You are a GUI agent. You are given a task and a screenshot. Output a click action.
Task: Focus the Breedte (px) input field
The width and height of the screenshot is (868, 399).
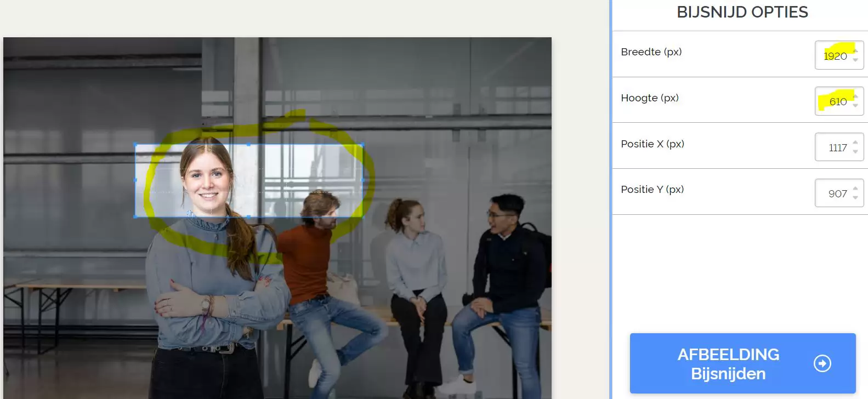(834, 55)
